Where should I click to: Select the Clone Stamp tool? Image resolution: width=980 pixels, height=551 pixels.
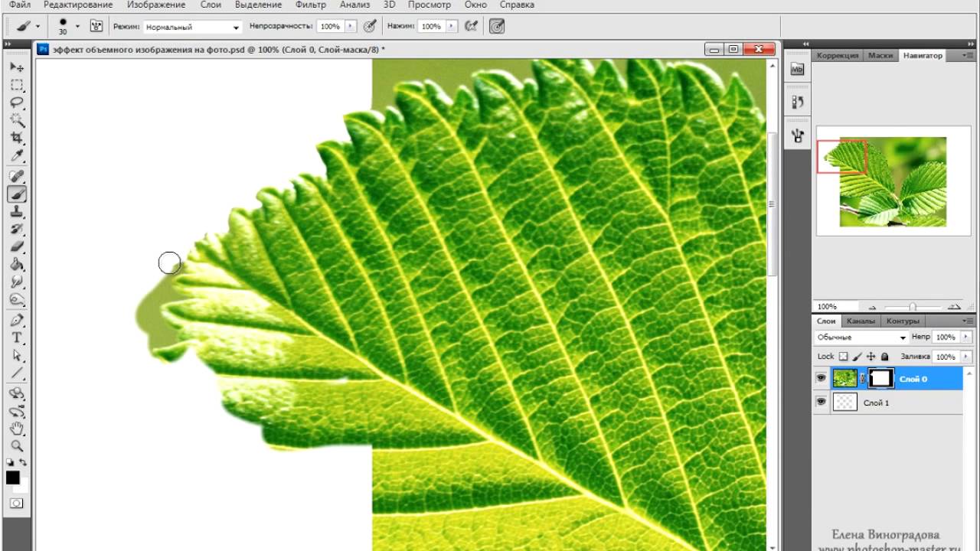pos(17,212)
